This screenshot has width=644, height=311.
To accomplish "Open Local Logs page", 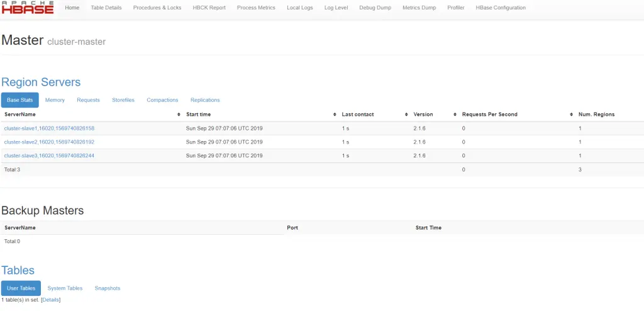I will click(300, 8).
